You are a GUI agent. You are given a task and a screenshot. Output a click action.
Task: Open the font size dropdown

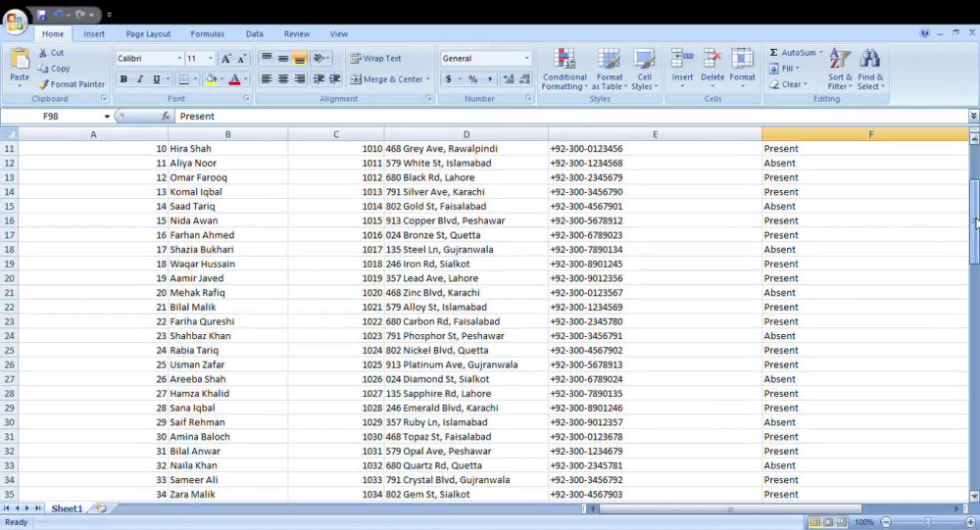[210, 58]
